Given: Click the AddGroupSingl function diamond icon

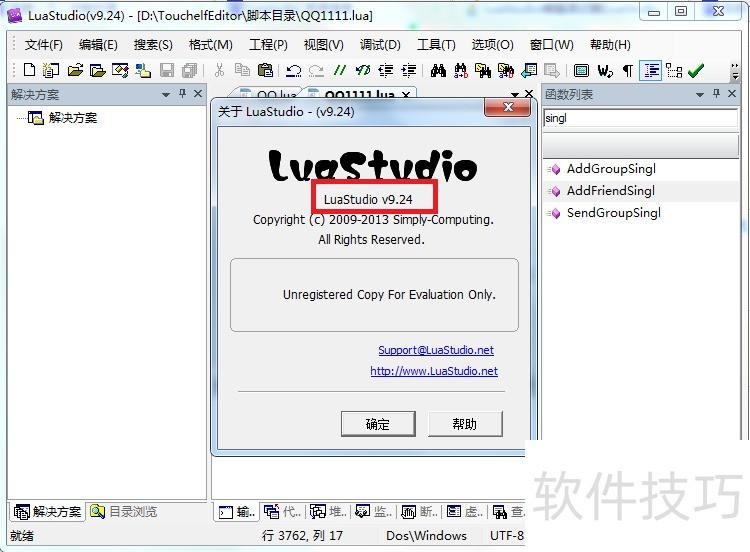Looking at the screenshot, I should pos(555,169).
